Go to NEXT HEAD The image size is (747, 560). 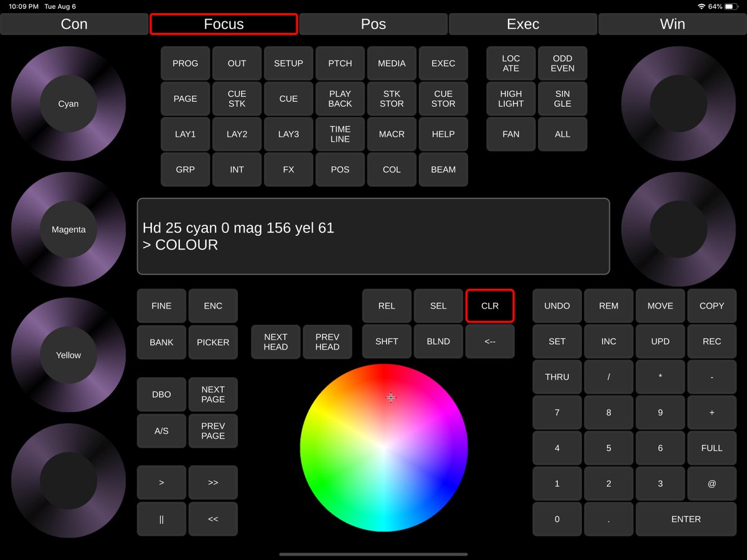(x=276, y=342)
